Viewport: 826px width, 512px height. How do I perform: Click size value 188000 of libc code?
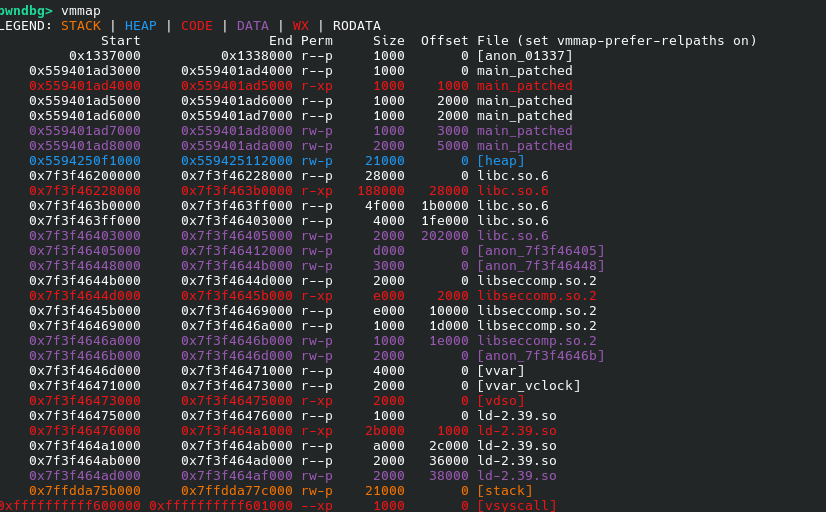[x=381, y=191]
